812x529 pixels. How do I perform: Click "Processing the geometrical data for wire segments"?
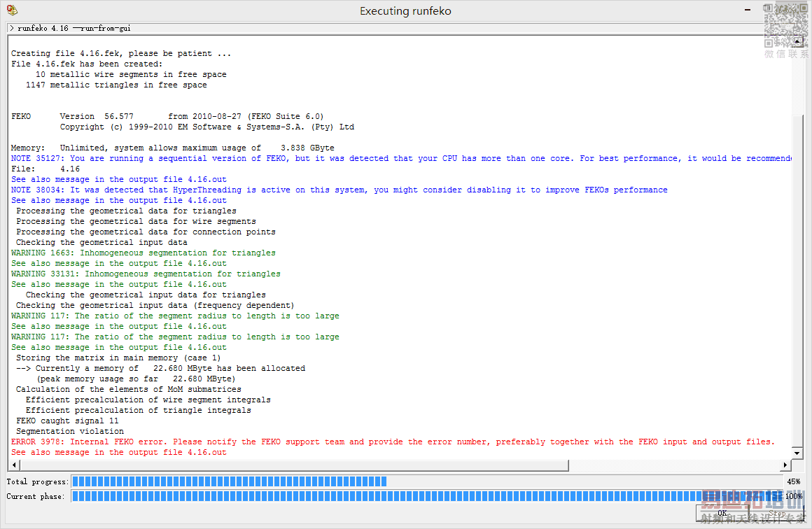[136, 222]
